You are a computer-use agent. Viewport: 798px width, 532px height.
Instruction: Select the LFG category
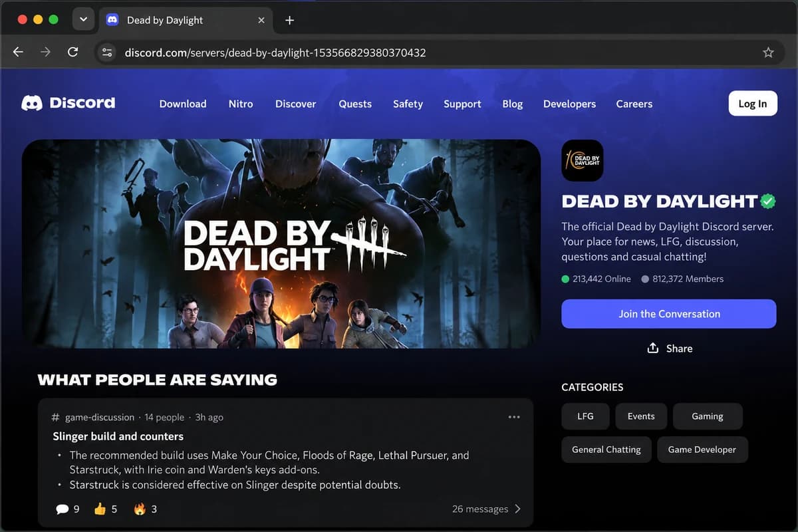point(585,416)
